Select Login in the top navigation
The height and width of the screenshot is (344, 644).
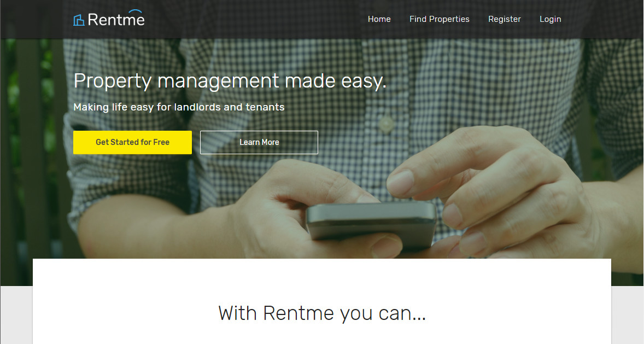[551, 19]
